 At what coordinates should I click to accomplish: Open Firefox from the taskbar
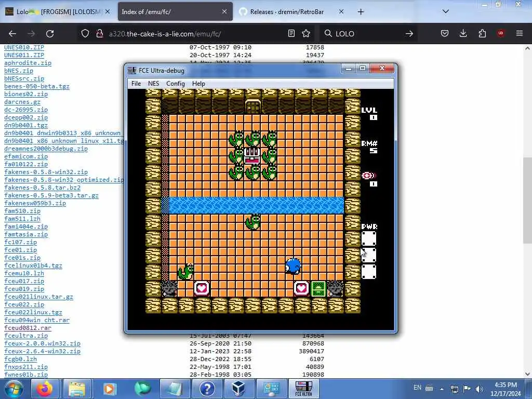[x=45, y=389]
